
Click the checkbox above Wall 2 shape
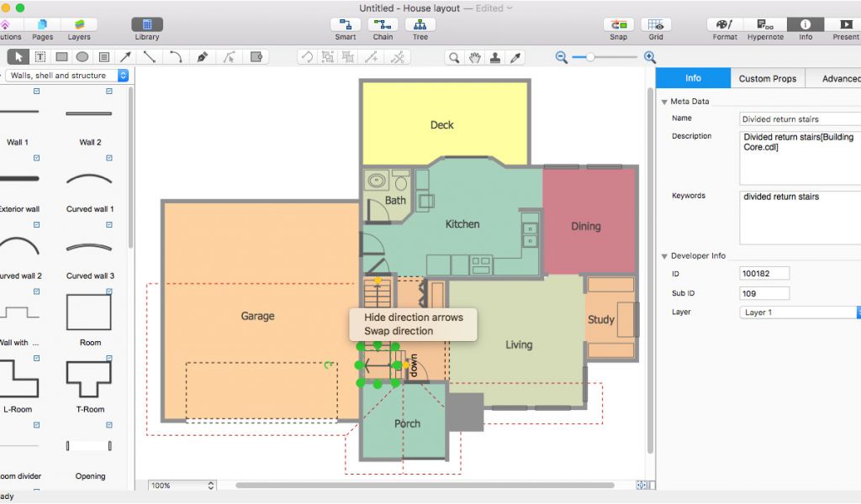click(108, 91)
